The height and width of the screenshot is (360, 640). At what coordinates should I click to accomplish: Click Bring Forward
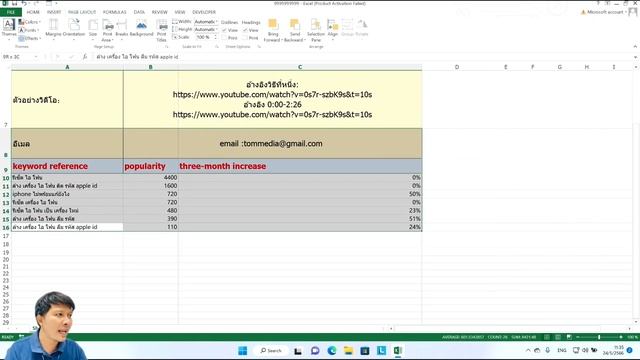273,31
